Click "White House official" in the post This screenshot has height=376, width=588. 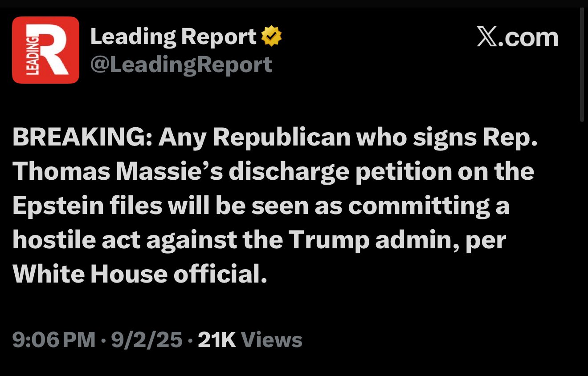(x=139, y=275)
